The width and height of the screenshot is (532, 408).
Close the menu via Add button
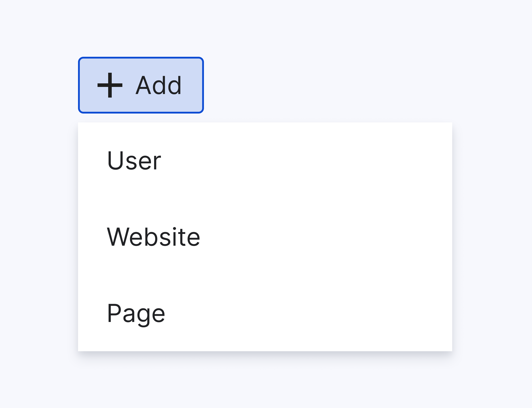(x=141, y=85)
